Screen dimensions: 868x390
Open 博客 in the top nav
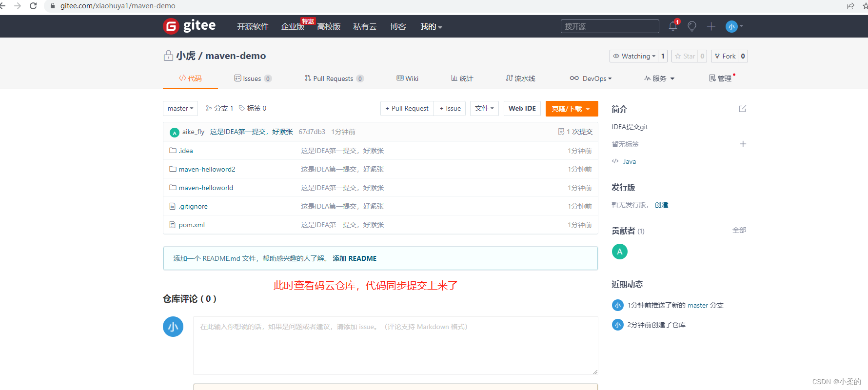pos(398,26)
